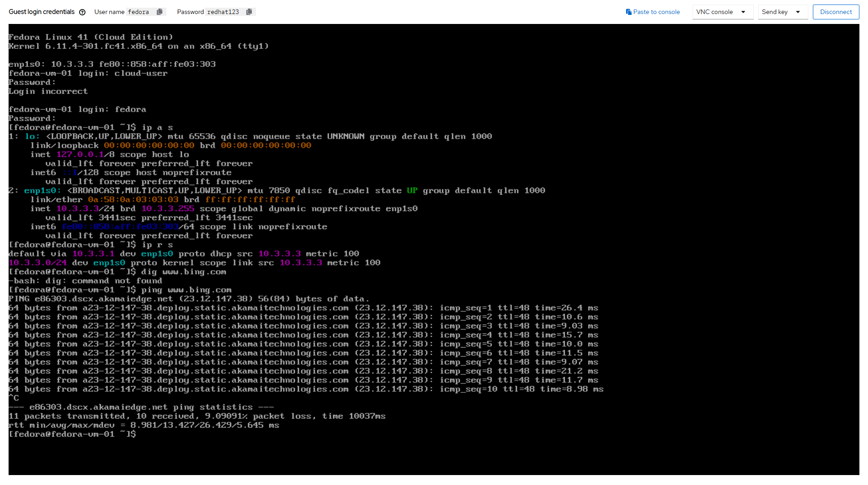Viewport: 868px width, 485px height.
Task: Click the 'default via 10.3.3.1' route line
Action: [x=184, y=254]
